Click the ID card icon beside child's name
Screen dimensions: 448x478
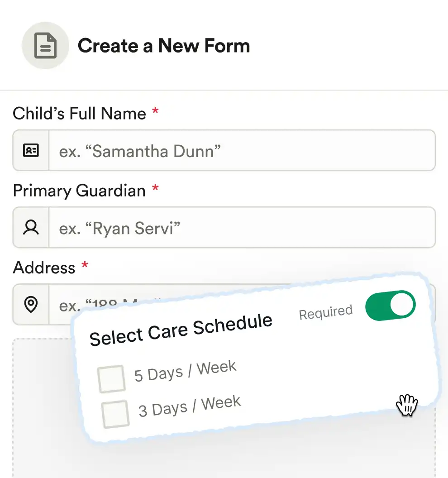31,150
